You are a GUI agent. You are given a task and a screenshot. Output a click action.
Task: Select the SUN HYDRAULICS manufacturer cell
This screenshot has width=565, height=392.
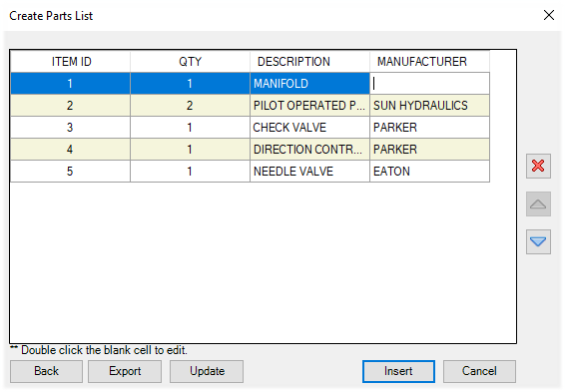tap(429, 106)
